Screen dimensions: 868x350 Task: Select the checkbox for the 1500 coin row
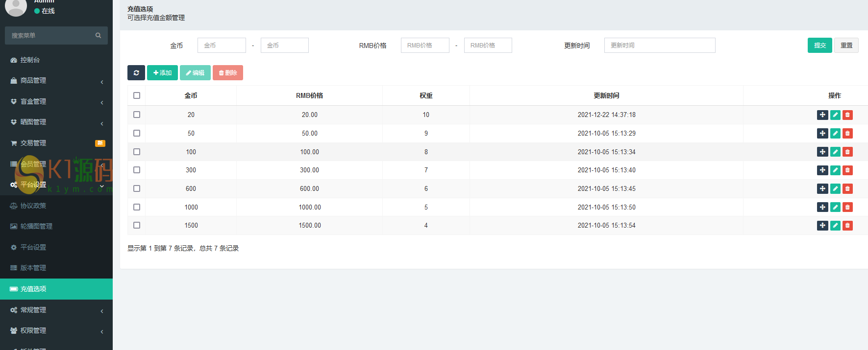[x=137, y=225]
